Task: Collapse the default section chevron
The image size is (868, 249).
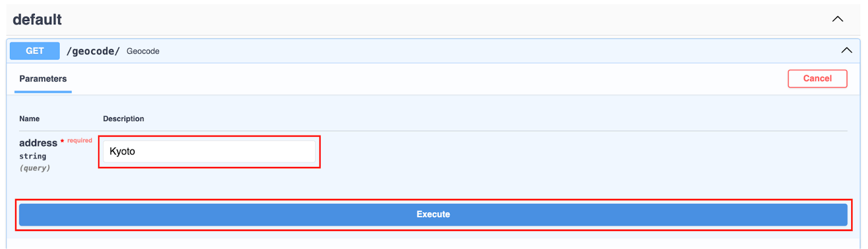Action: click(x=837, y=19)
